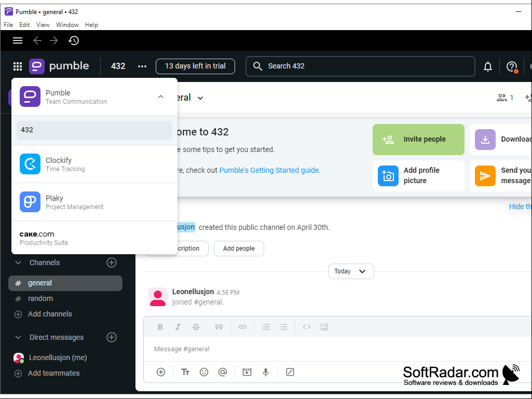Record a video clip message
Viewport: 532px width, 399px height.
coord(247,372)
